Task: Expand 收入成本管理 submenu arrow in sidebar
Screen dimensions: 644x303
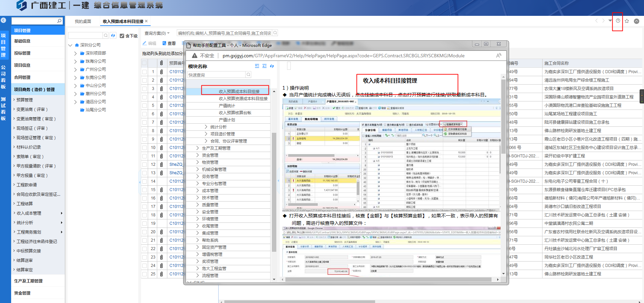Action: (x=62, y=213)
